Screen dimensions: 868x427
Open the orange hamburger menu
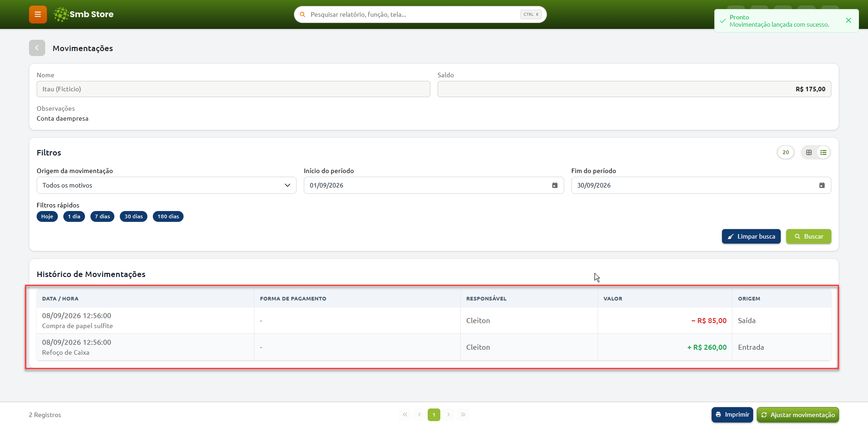point(38,14)
